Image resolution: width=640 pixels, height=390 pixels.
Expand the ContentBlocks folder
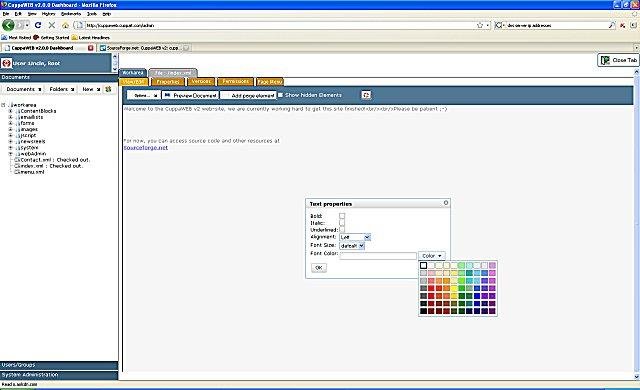point(11,111)
